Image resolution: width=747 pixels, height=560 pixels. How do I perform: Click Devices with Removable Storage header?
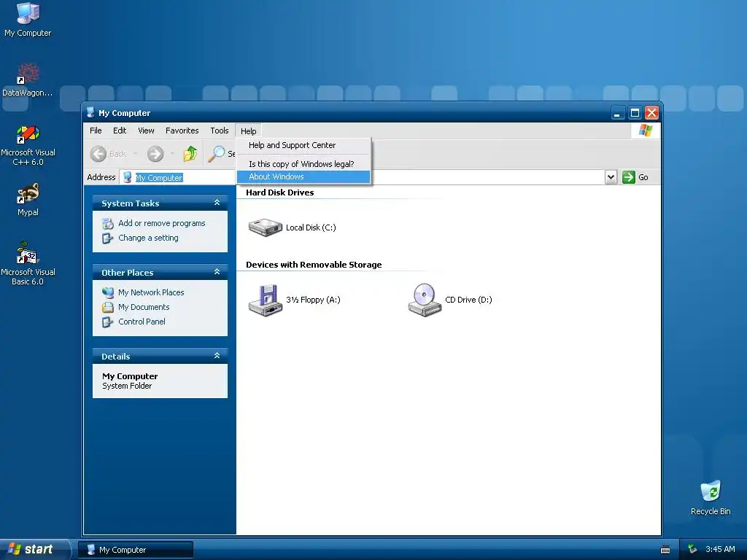(314, 265)
